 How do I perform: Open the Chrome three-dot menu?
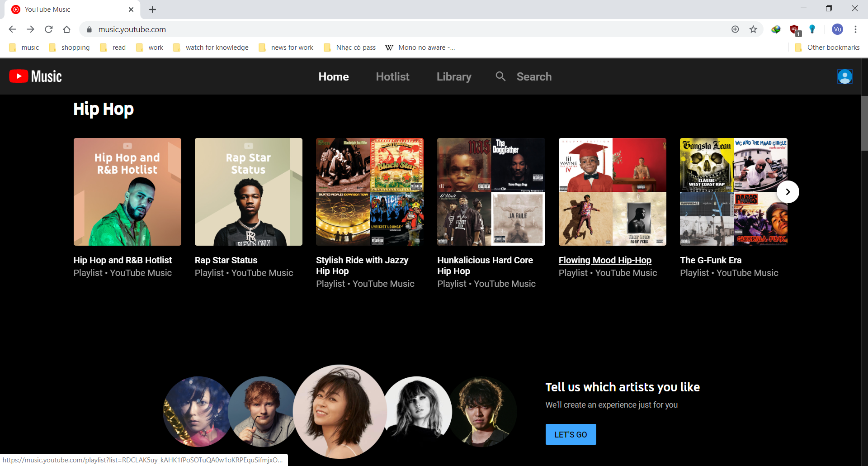[855, 29]
